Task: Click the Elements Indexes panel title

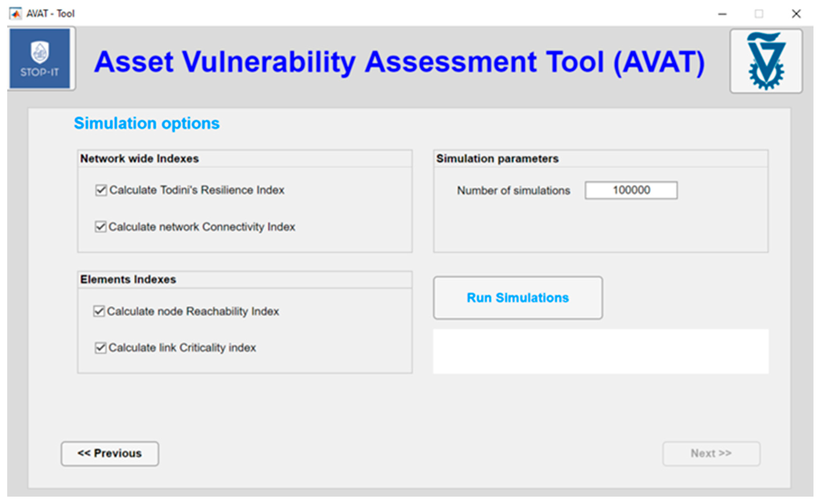Action: pyautogui.click(x=128, y=279)
